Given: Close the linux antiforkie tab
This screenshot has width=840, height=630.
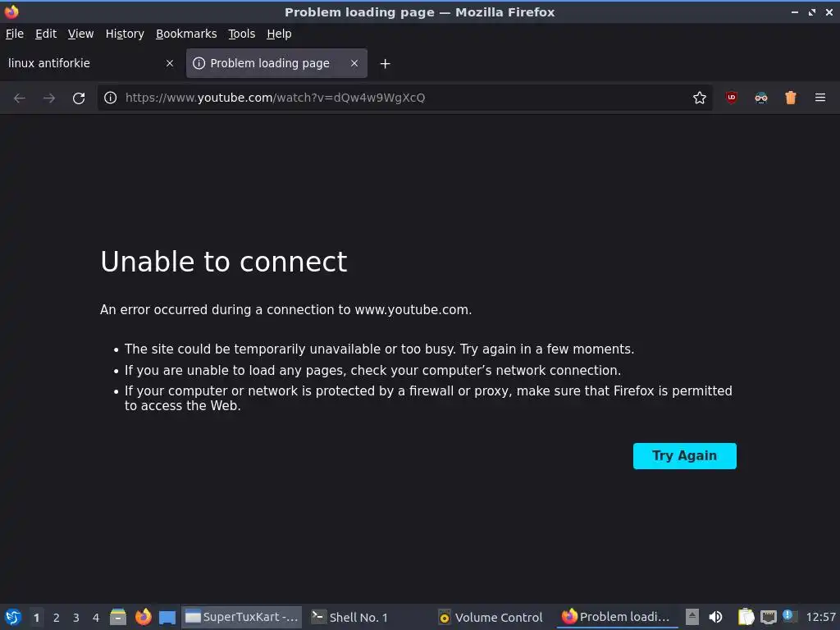Looking at the screenshot, I should tap(170, 63).
